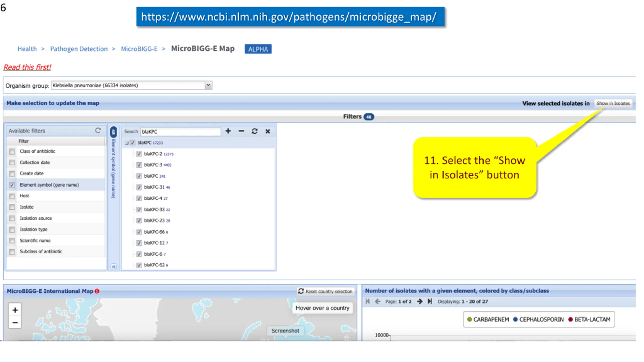Zoom out on the international map
644x362 pixels.
(15, 323)
